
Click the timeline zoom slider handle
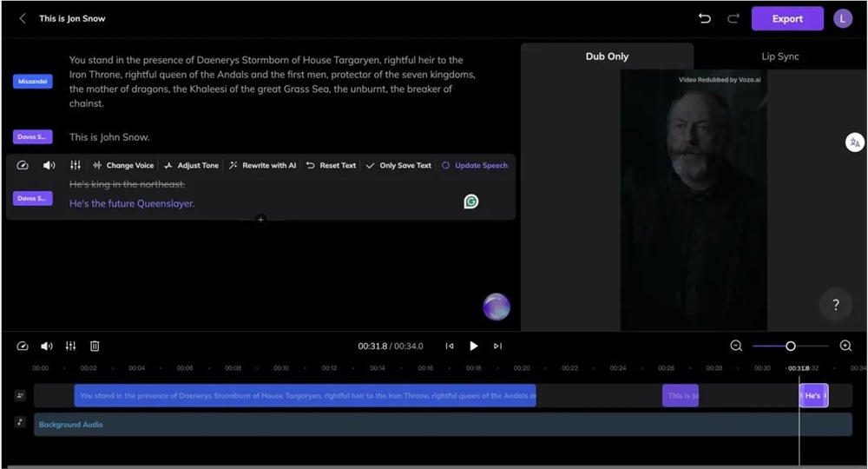[791, 346]
